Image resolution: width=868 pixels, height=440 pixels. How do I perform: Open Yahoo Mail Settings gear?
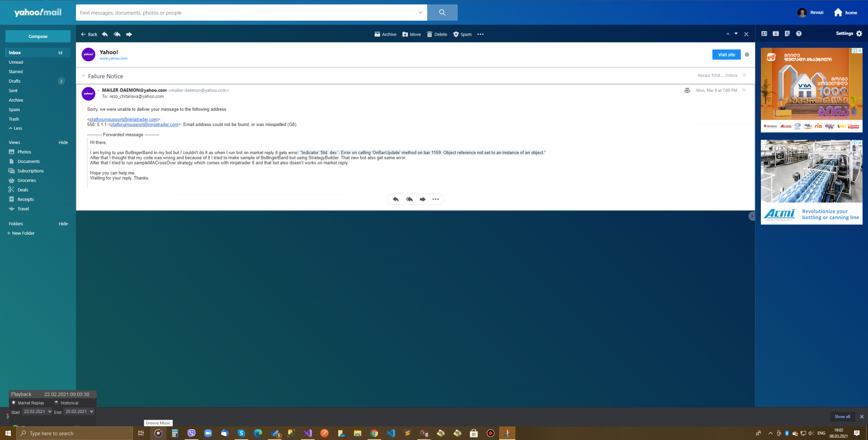tap(849, 33)
